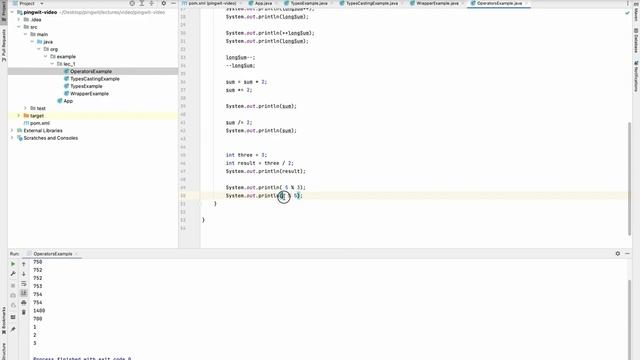This screenshot has width=640, height=360.
Task: Select the OperatorsExample.java editor tab
Action: (499, 3)
